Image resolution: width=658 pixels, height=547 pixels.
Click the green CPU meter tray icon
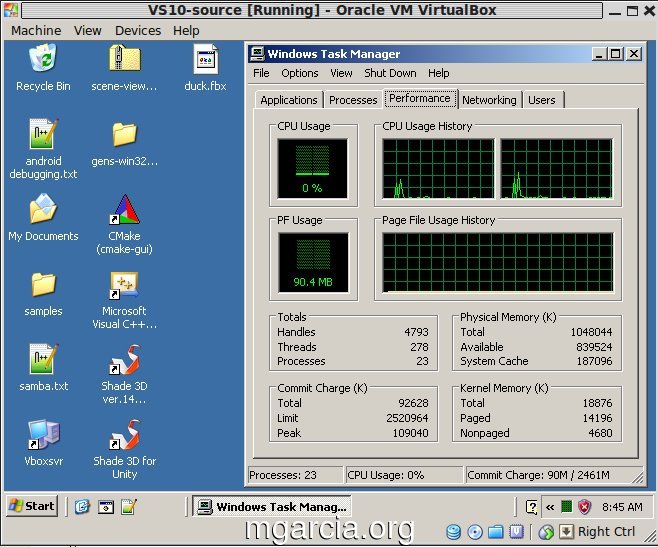567,507
